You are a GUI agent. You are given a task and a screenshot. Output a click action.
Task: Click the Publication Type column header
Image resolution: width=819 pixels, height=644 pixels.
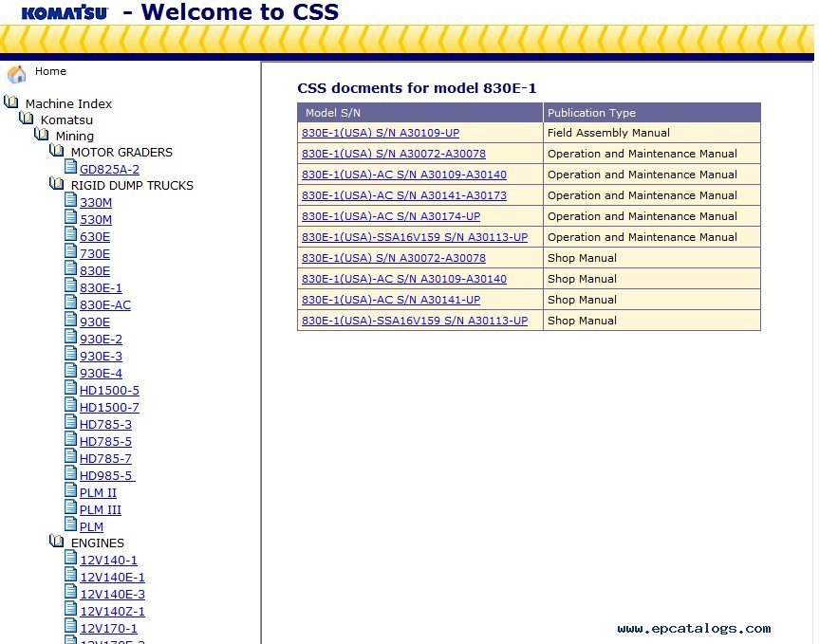click(652, 113)
